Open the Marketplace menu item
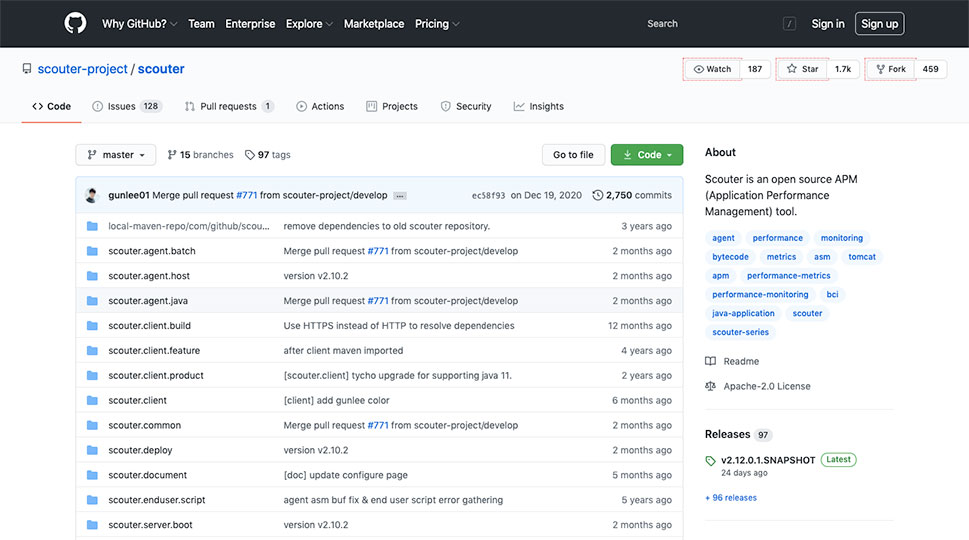Image resolution: width=969 pixels, height=540 pixels. pyautogui.click(x=374, y=23)
